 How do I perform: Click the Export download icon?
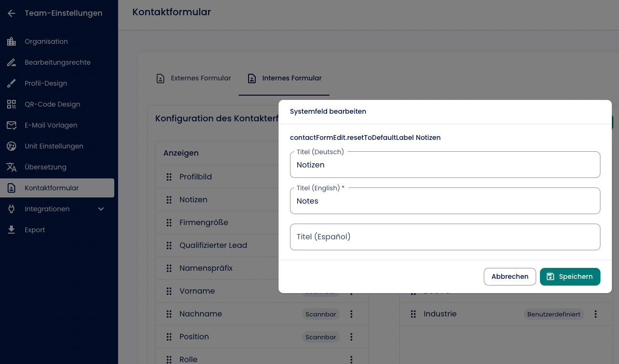click(11, 230)
